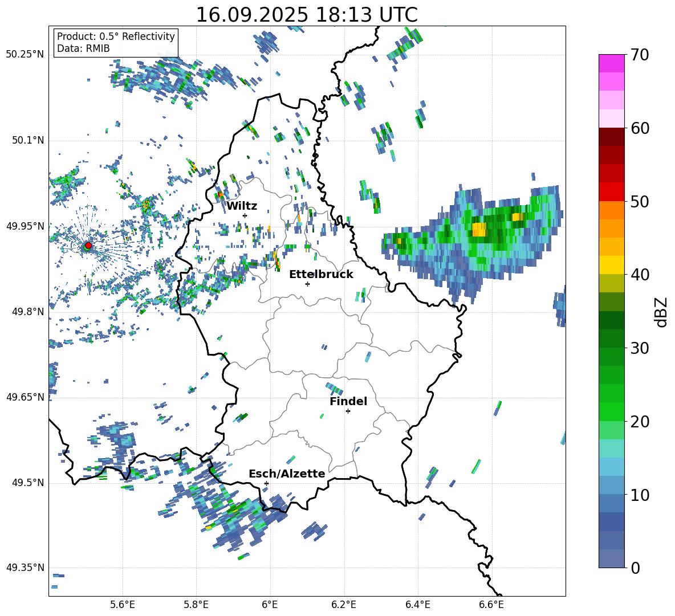Click the 49.65°N latitude label

coord(25,397)
